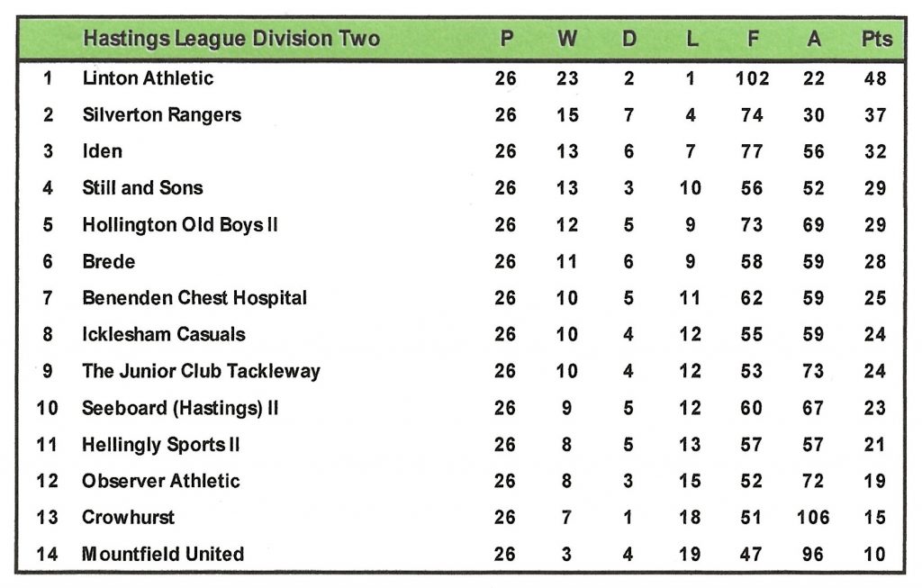Screen dimensions: 922x588
Task: Click the Pts column header
Action: (x=876, y=39)
